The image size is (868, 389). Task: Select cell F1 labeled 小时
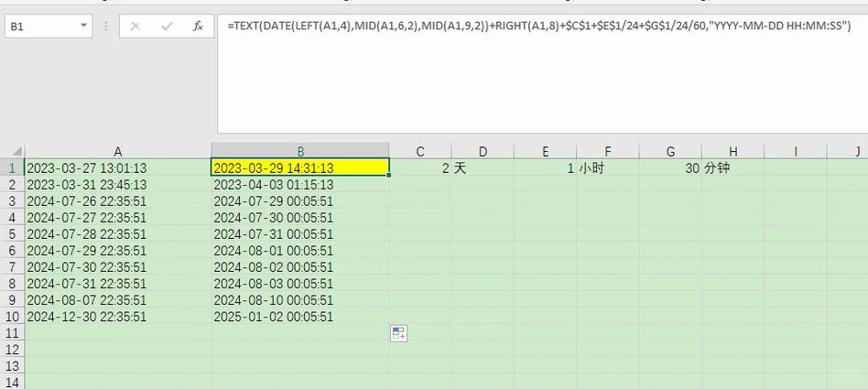click(607, 168)
